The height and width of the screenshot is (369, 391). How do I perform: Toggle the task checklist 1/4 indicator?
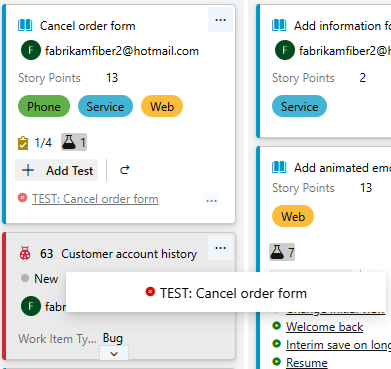coord(35,143)
